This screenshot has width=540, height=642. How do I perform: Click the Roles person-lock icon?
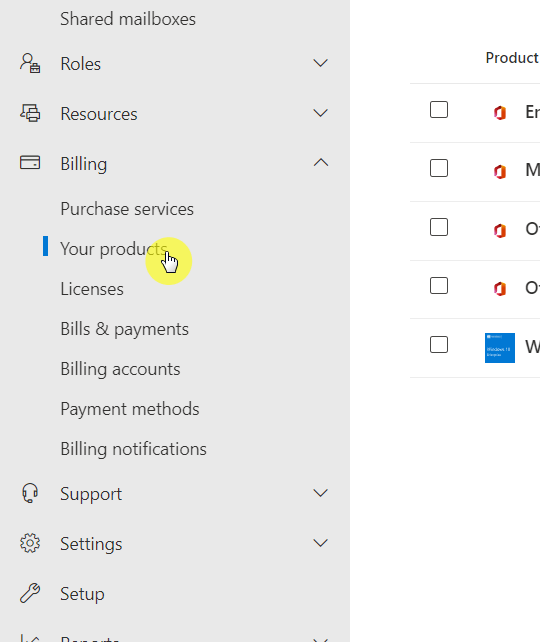click(x=30, y=63)
